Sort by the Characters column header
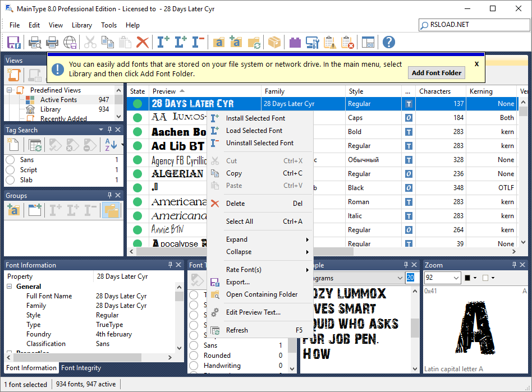532x392 pixels. point(441,91)
